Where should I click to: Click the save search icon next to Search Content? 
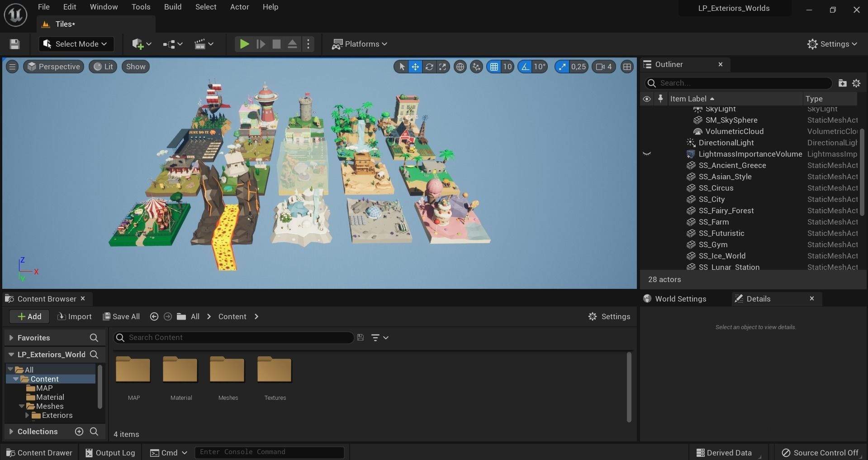(x=360, y=337)
